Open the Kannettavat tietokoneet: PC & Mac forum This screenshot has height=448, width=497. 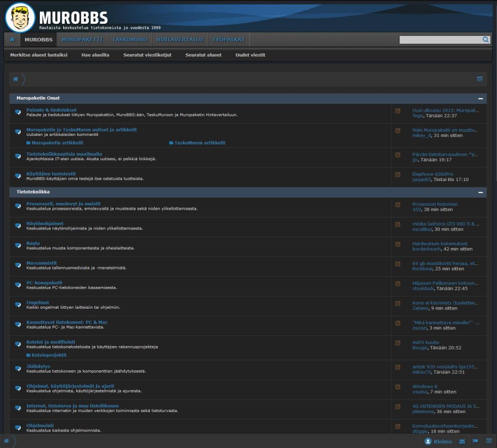(x=67, y=322)
